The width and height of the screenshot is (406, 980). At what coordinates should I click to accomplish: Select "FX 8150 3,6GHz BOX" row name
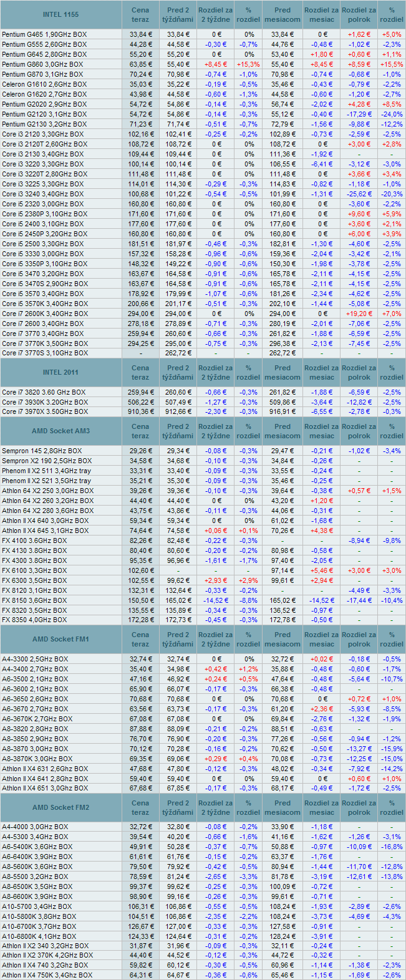pyautogui.click(x=34, y=600)
